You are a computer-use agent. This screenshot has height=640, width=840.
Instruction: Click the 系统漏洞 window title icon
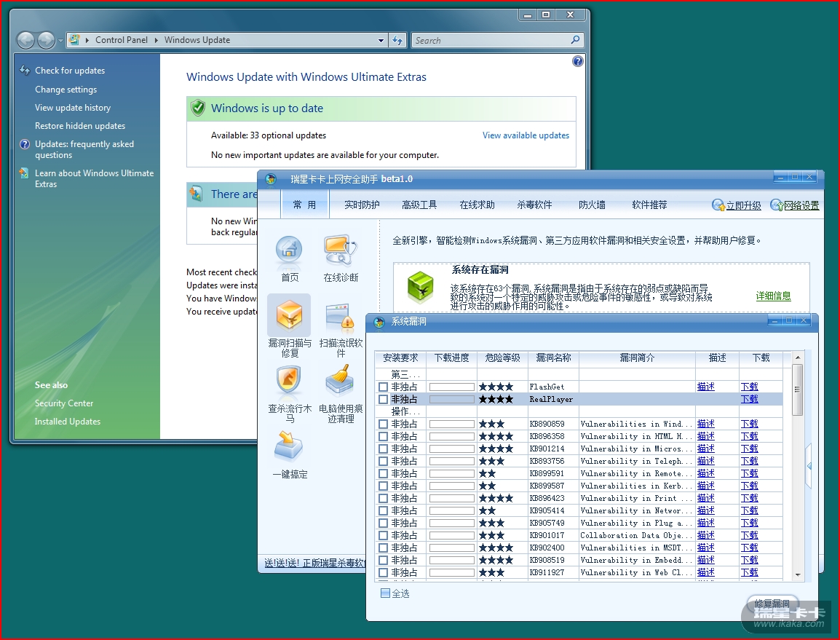point(379,322)
